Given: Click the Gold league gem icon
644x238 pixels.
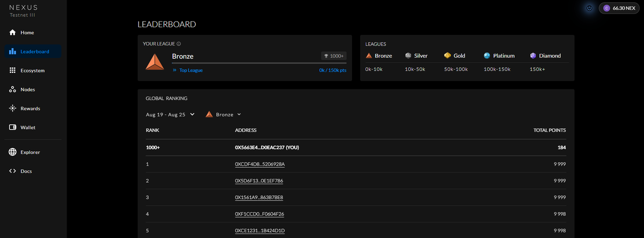Looking at the screenshot, I should point(447,56).
